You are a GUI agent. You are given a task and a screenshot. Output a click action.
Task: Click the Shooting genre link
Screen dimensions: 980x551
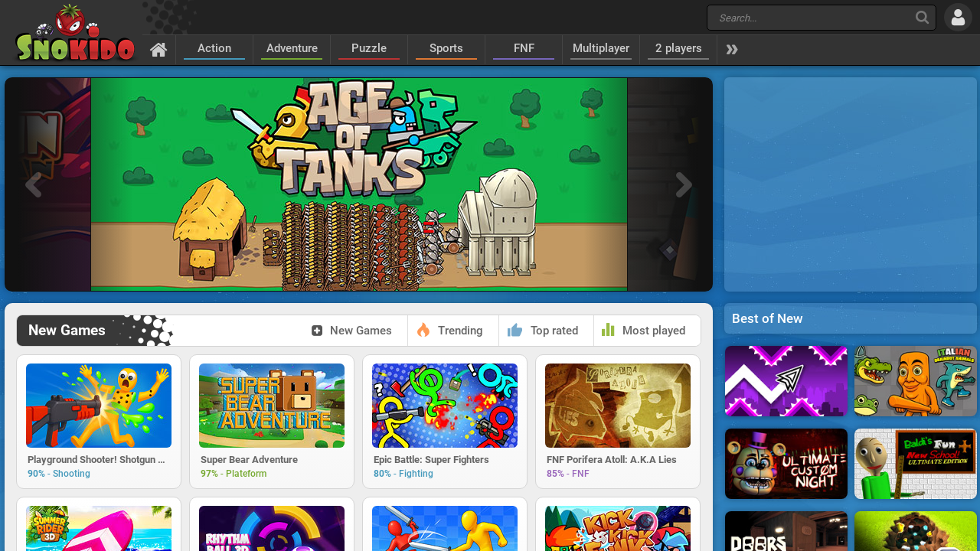point(71,474)
